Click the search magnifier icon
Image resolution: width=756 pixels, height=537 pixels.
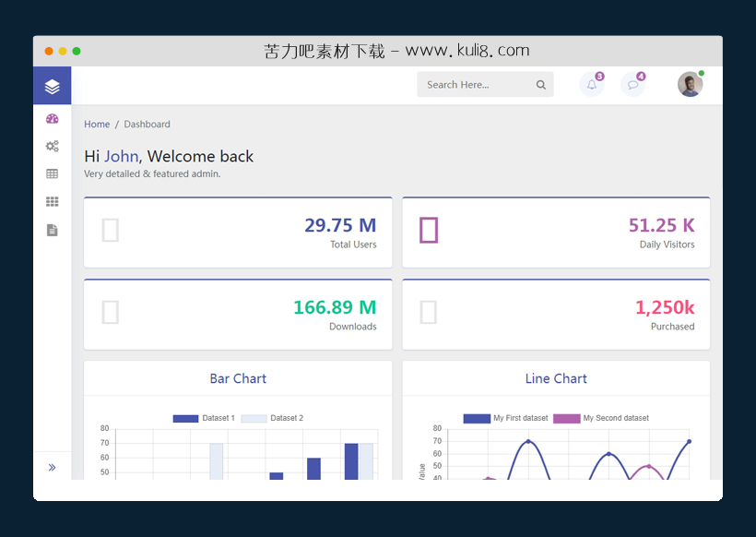tap(541, 85)
